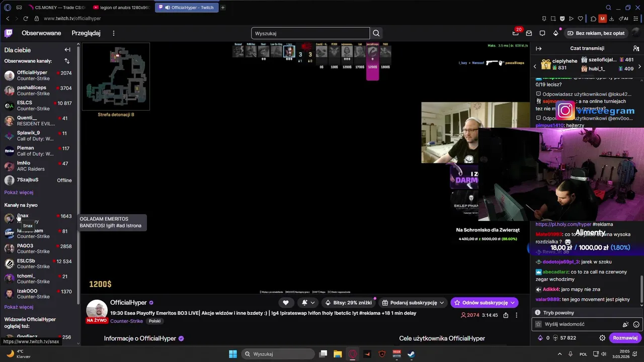Open the holy.com/hyper link in chat

pyautogui.click(x=563, y=224)
